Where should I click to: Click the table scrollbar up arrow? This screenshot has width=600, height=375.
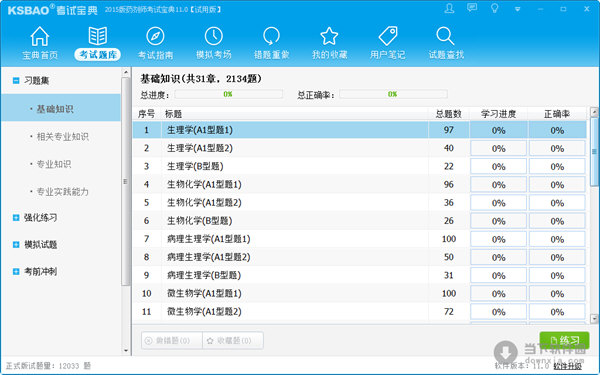coord(594,112)
